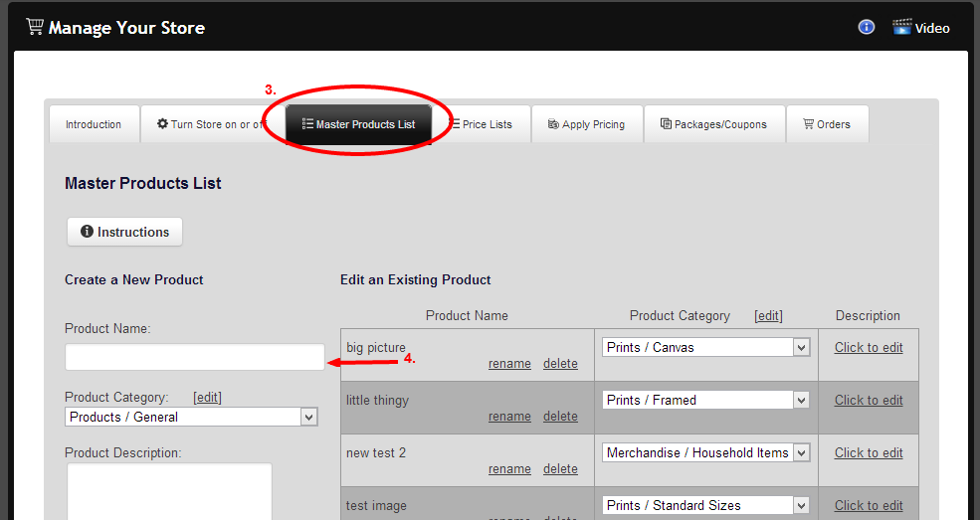Delete the little thingy product
Screen dimensions: 980x520
[x=560, y=417]
